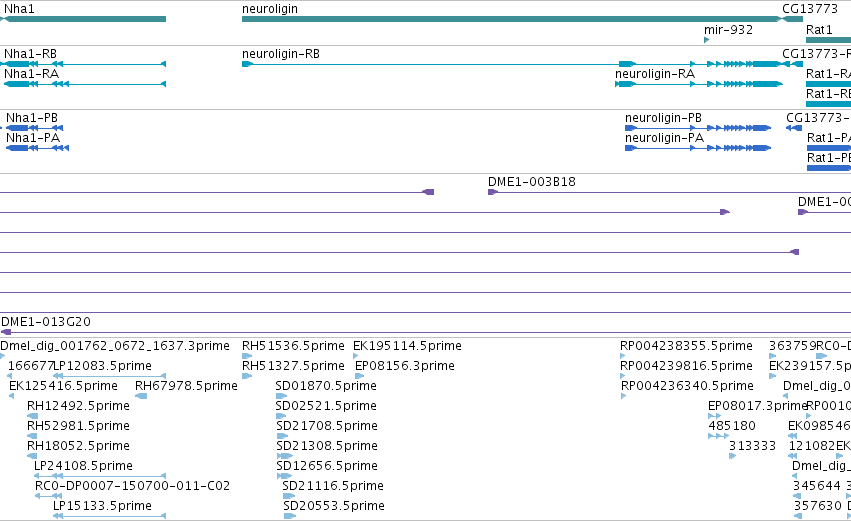851x521 pixels.
Task: Select the LP15133.5prime EST label
Action: (x=102, y=506)
